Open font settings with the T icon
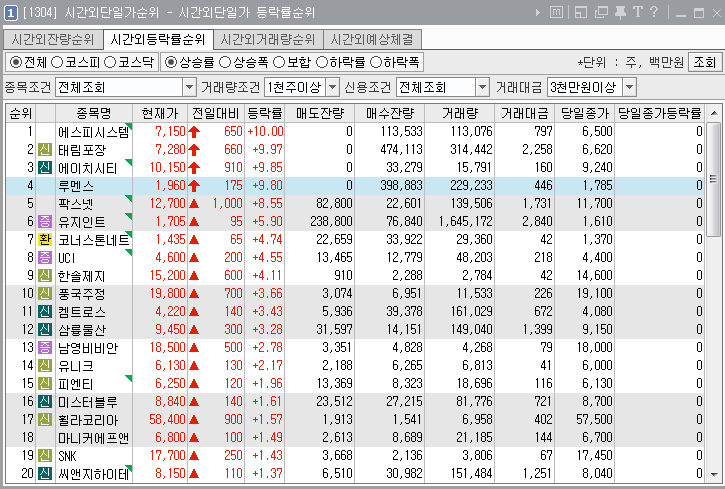The height and width of the screenshot is (489, 725). [x=638, y=12]
